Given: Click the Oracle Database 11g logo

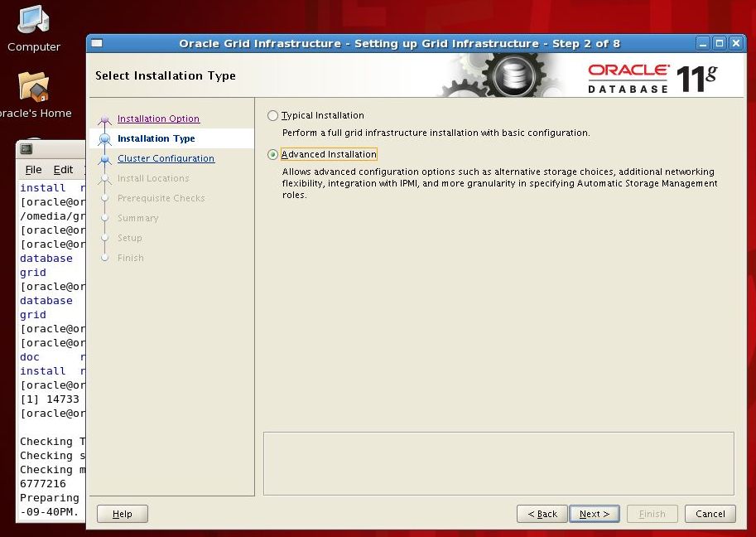Looking at the screenshot, I should pyautogui.click(x=652, y=78).
